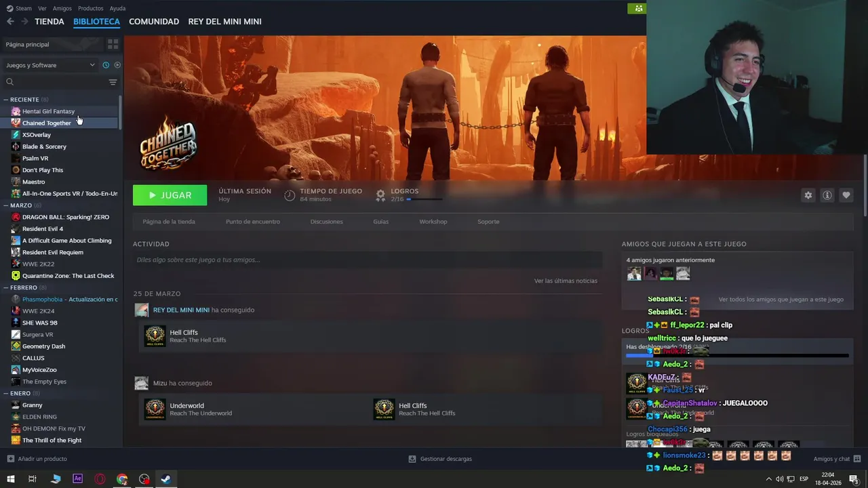This screenshot has width=868, height=488.
Task: Open the TIENDA tab
Action: coord(50,22)
